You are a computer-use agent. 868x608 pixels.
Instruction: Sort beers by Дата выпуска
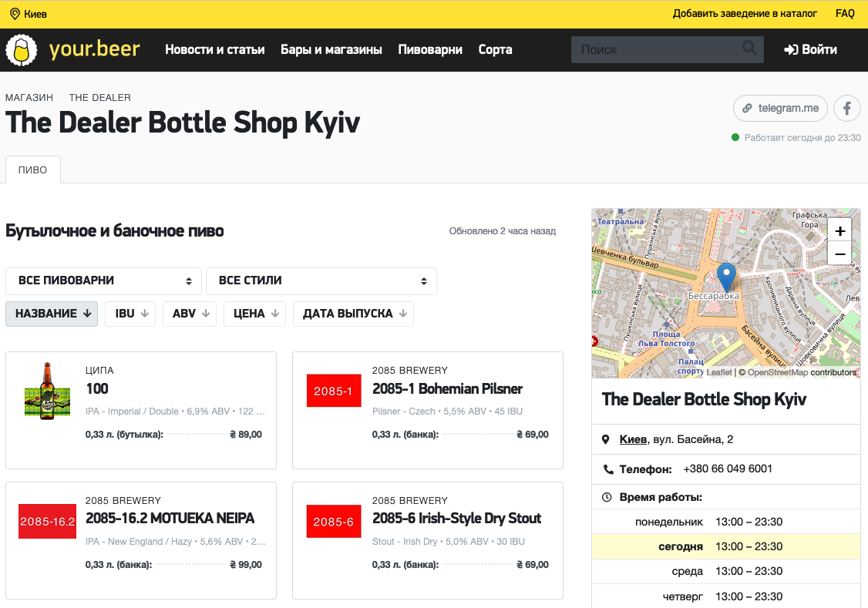coord(353,314)
